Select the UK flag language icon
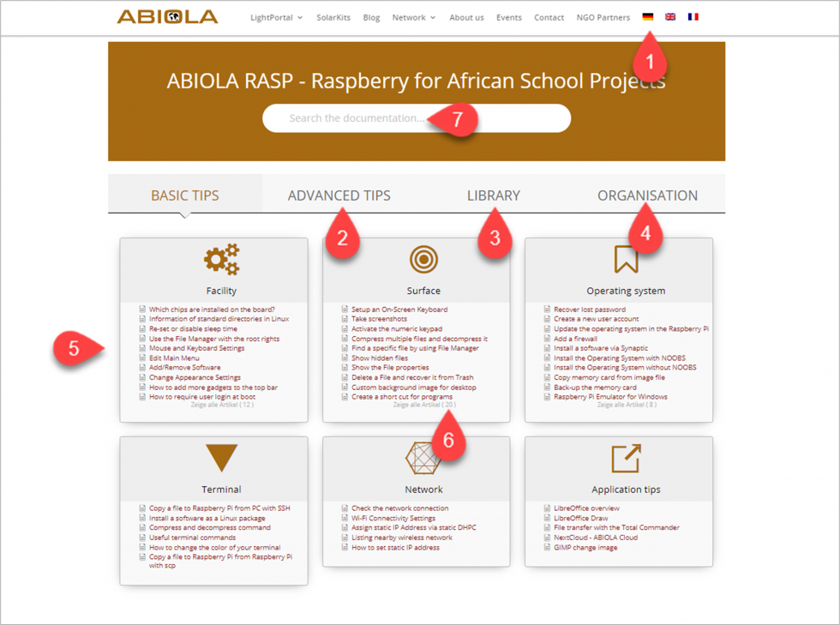 click(670, 17)
